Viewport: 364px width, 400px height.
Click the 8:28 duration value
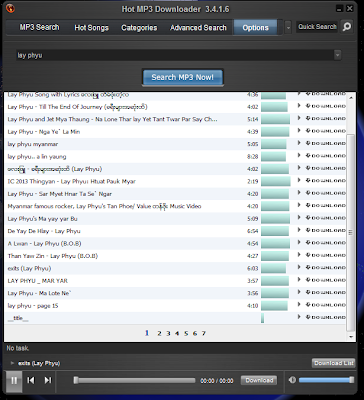tap(253, 157)
